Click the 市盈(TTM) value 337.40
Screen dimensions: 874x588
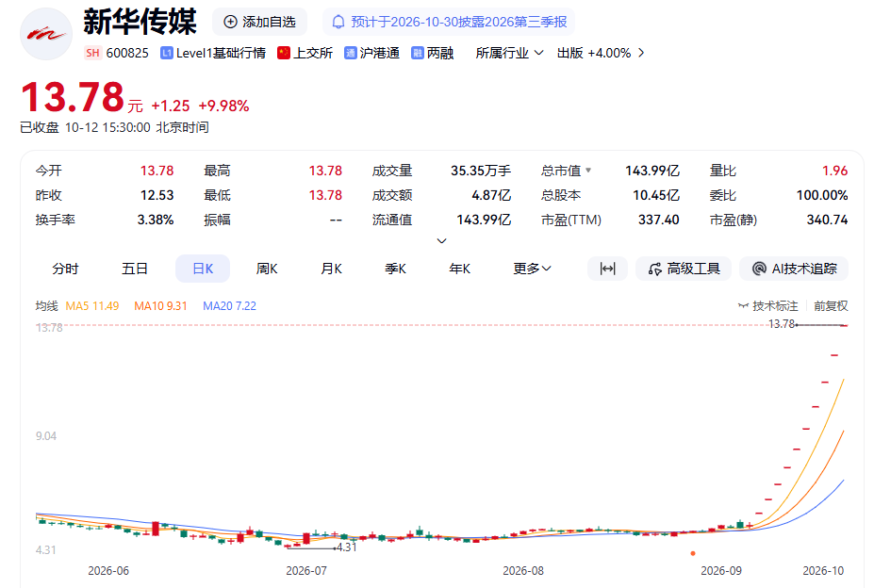click(x=659, y=220)
